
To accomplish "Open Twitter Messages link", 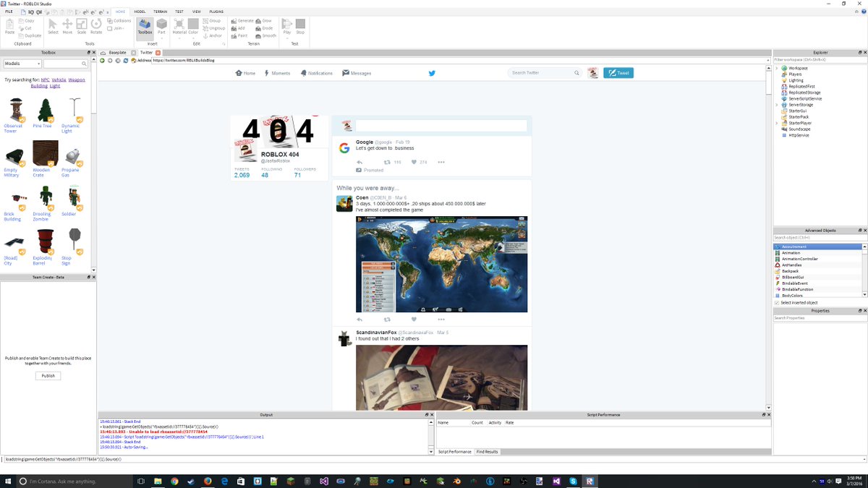I will 357,73.
